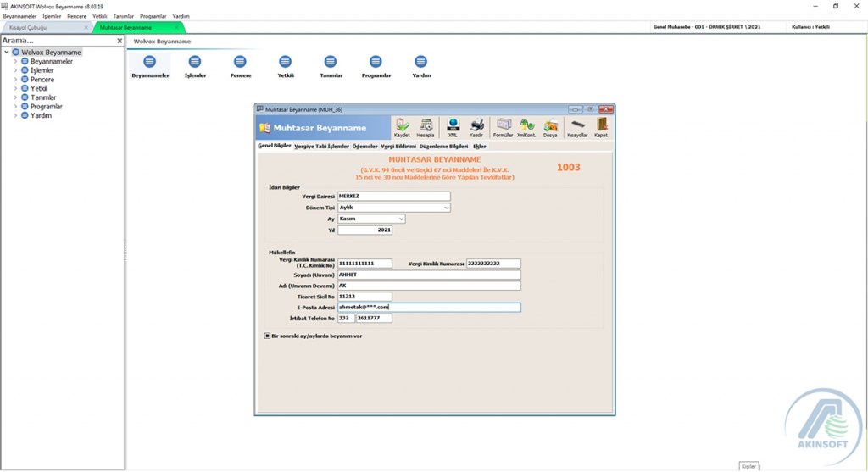Open the Ay month dropdown
This screenshot has width=868, height=472.
click(x=401, y=219)
